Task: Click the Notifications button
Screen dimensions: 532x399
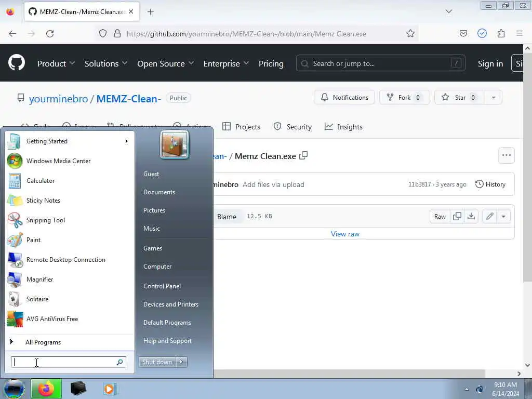Action: [344, 97]
